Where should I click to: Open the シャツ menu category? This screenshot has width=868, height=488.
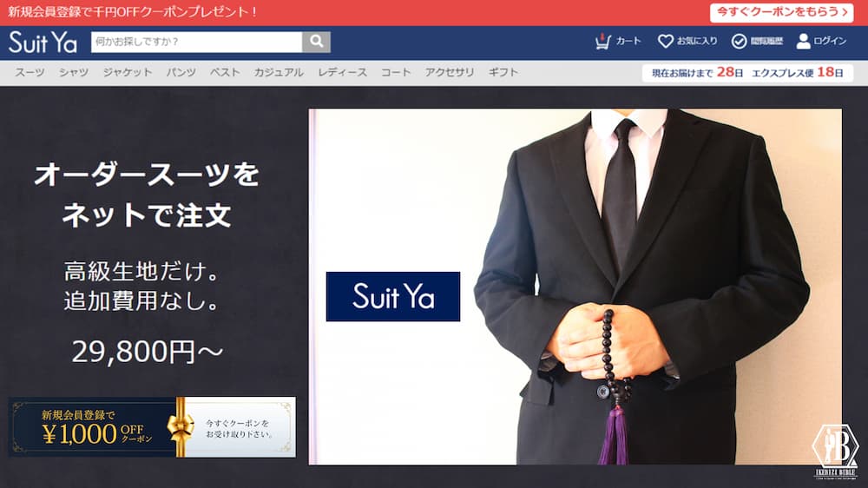coord(74,73)
